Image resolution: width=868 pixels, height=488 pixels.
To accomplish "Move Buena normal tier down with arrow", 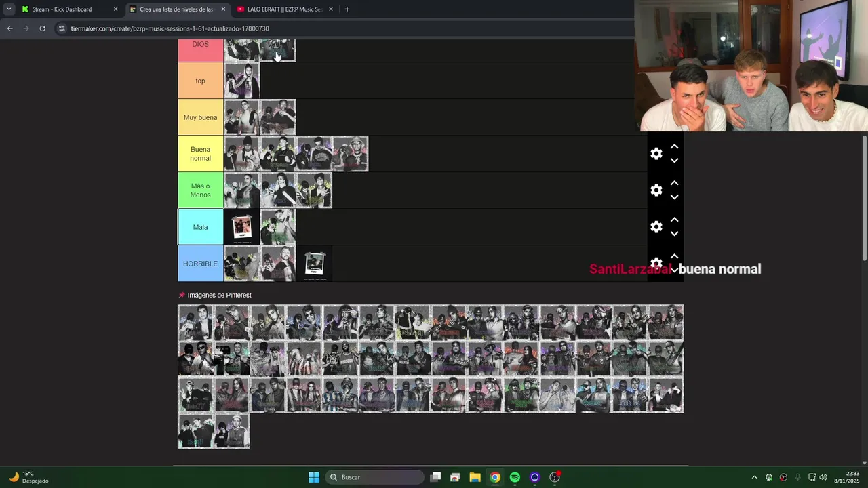I will click(674, 161).
